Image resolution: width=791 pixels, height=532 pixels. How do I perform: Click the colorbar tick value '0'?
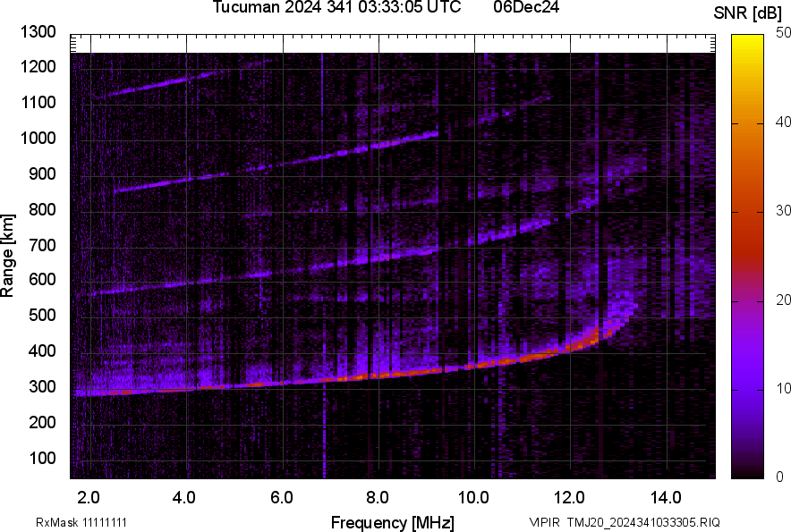click(780, 477)
